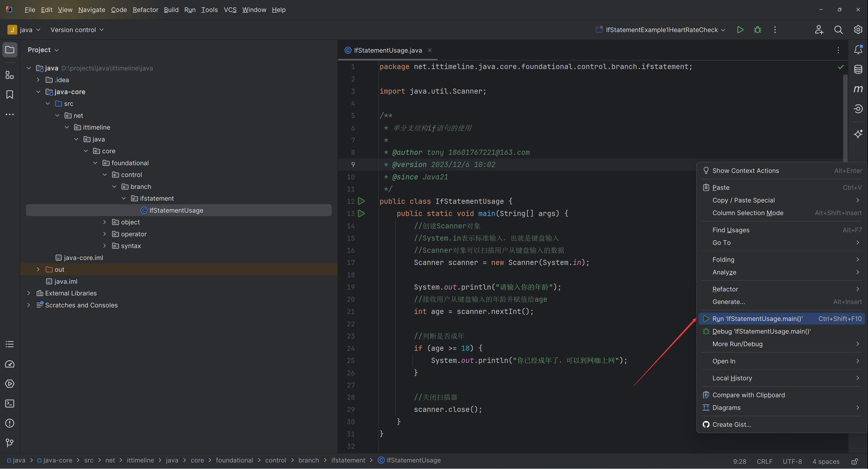Screen dimensions: 868x469
Task: Click foundational in breadcrumb bar
Action: tap(234, 460)
